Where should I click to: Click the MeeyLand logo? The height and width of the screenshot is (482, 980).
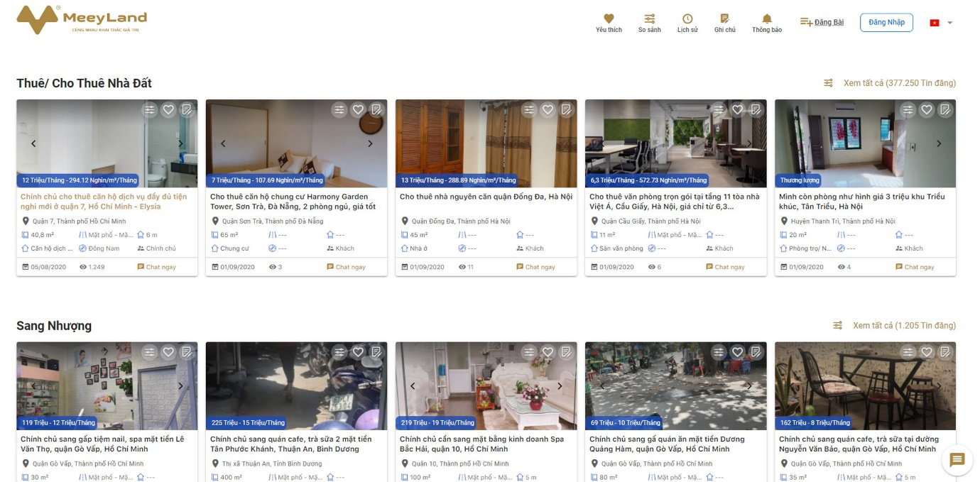click(x=82, y=20)
